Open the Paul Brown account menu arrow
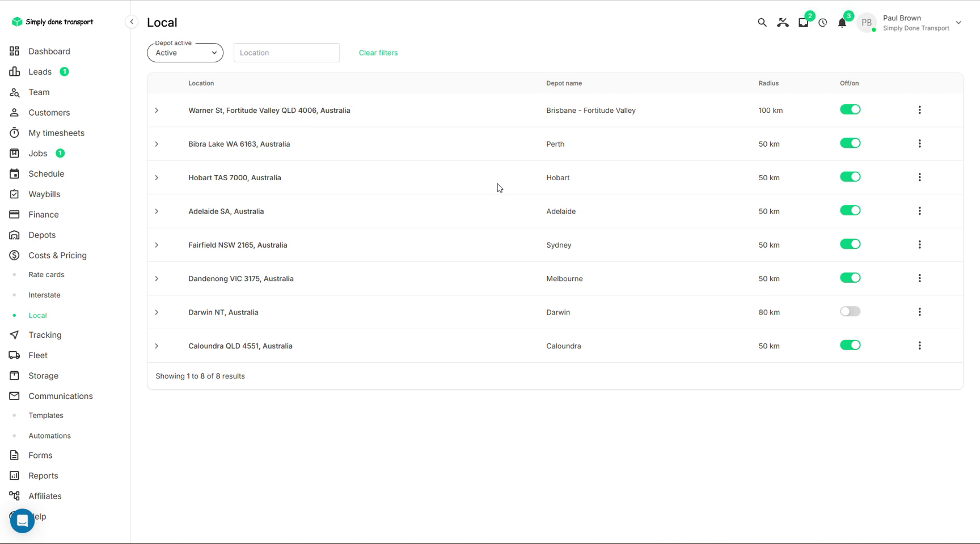The width and height of the screenshot is (980, 544). point(958,23)
